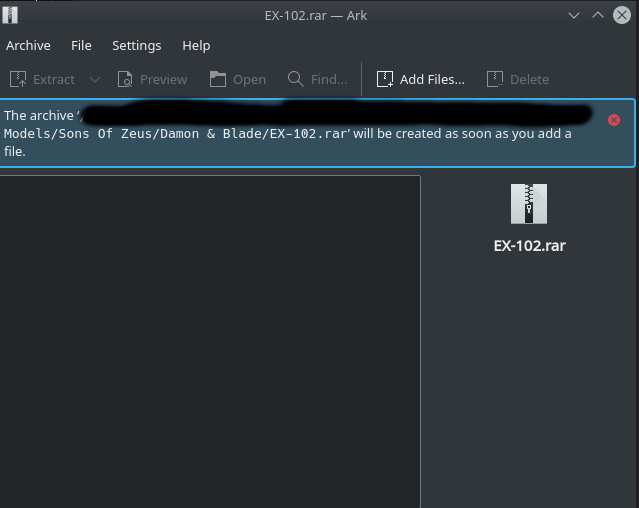The width and height of the screenshot is (639, 508).
Task: Click the Delete toolbar icon
Action: [495, 79]
